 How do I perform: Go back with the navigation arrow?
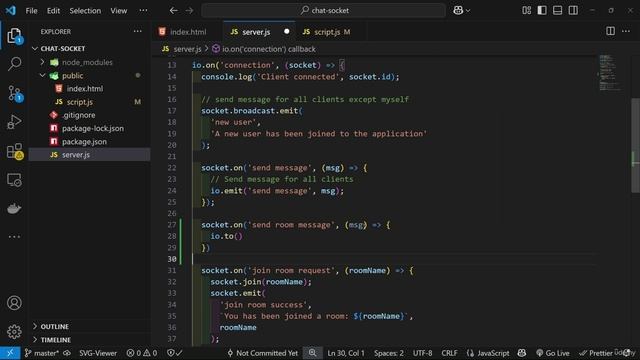pos(173,11)
